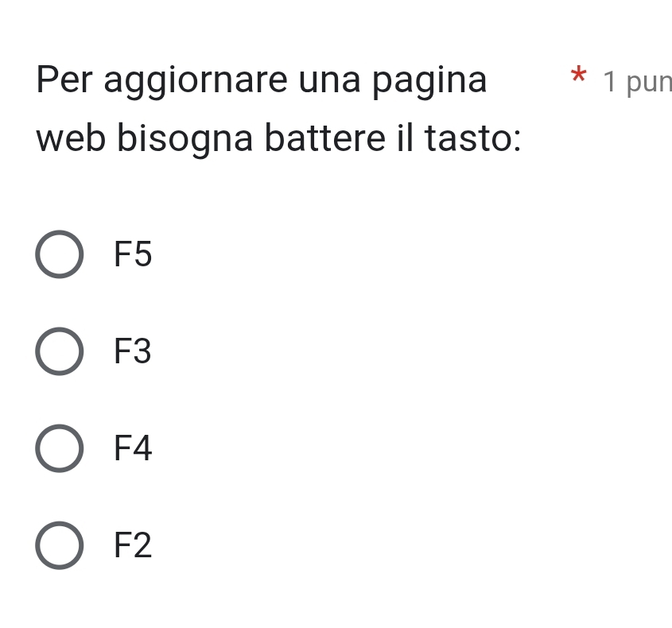Pick the F4 radio button
Screen dimensions: 672x628
59,448
